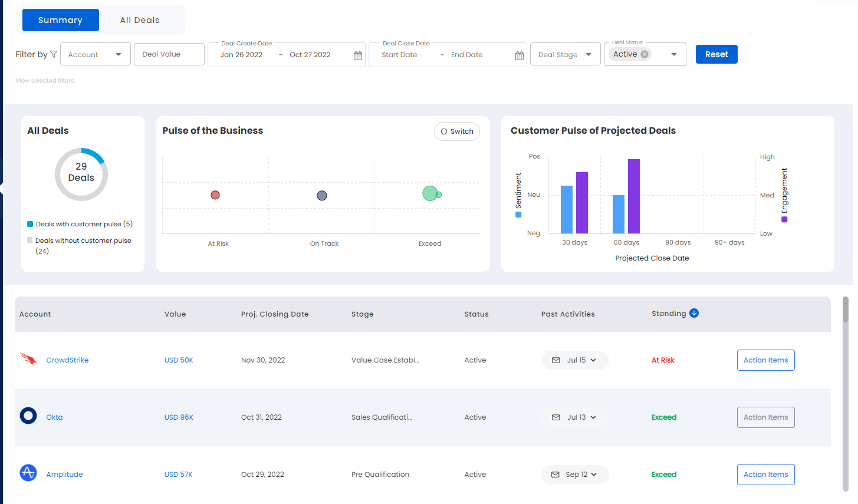Click the CrowdStrike logo icon
Image resolution: width=858 pixels, height=504 pixels.
pos(28,358)
